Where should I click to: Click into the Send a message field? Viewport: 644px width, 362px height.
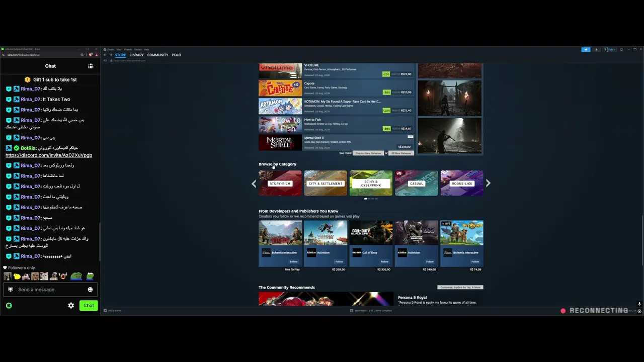click(x=50, y=290)
